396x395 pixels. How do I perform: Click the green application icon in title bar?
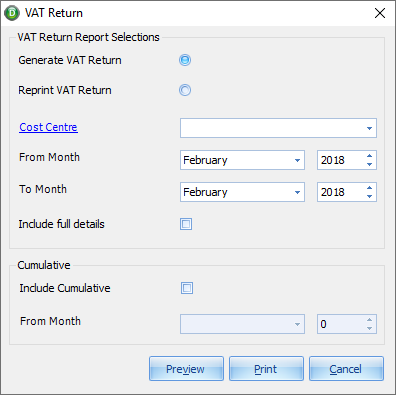(12, 13)
